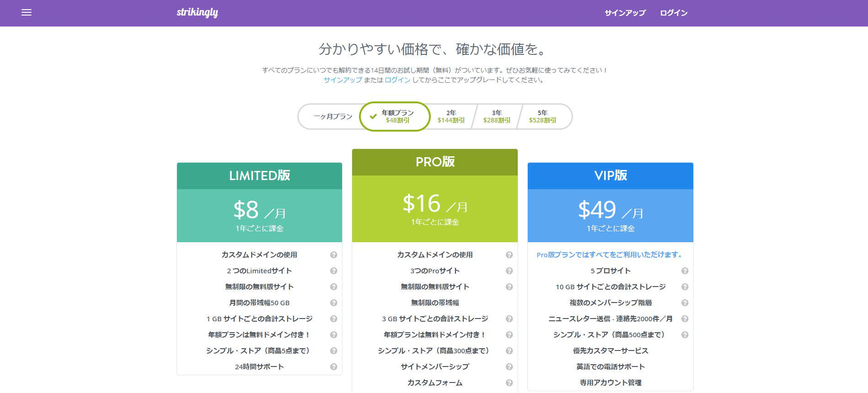Click ログイン in the top navigation
The image size is (868, 393).
tap(674, 13)
